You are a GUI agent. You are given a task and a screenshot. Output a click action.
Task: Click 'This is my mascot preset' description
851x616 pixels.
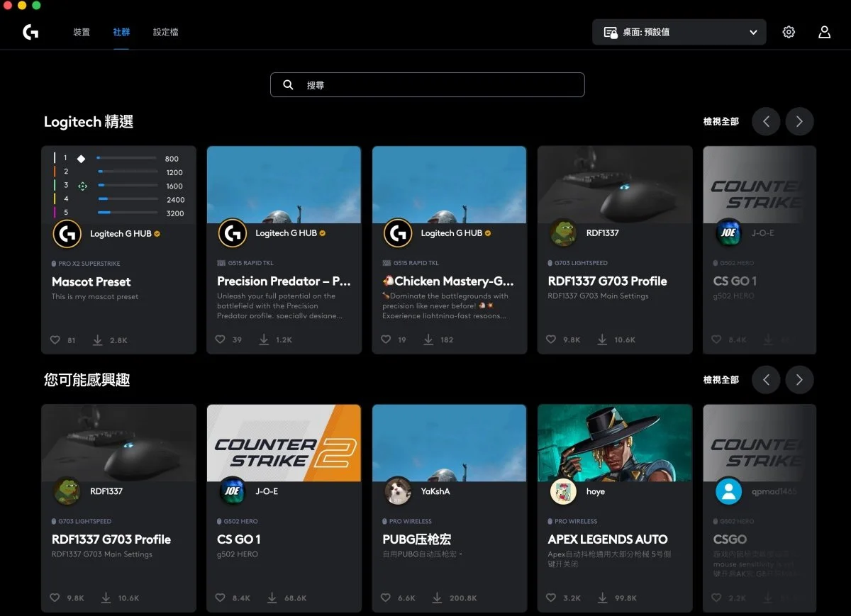point(94,296)
